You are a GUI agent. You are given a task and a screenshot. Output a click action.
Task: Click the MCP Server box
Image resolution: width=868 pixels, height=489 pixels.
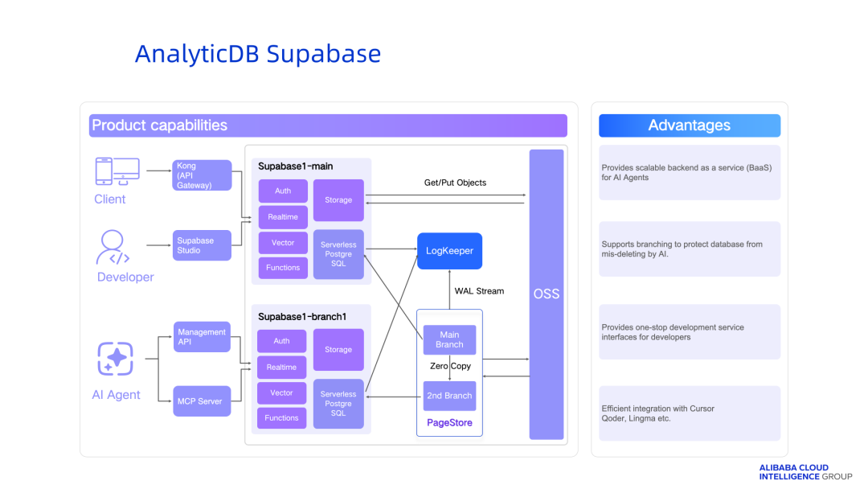tap(202, 401)
